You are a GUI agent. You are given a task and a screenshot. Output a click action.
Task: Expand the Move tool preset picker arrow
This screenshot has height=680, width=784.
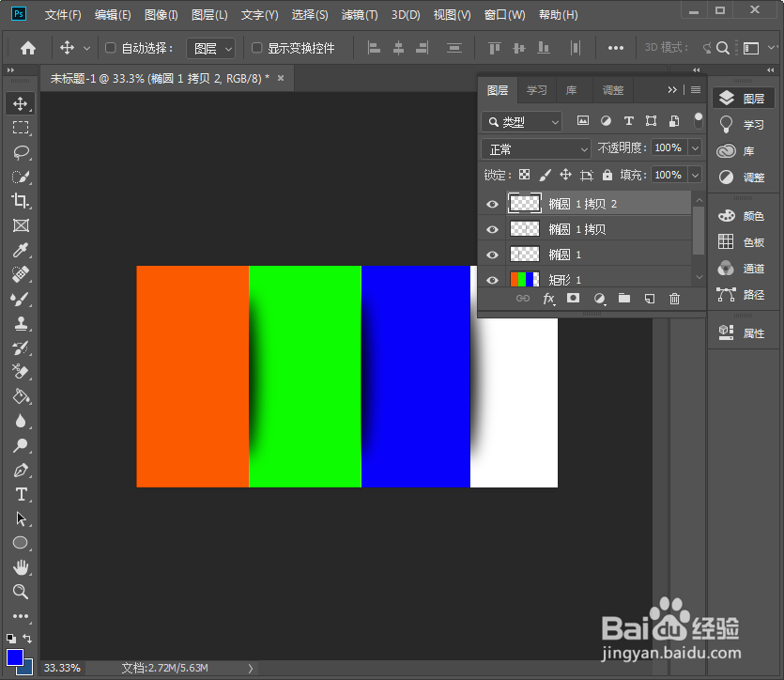tap(86, 49)
